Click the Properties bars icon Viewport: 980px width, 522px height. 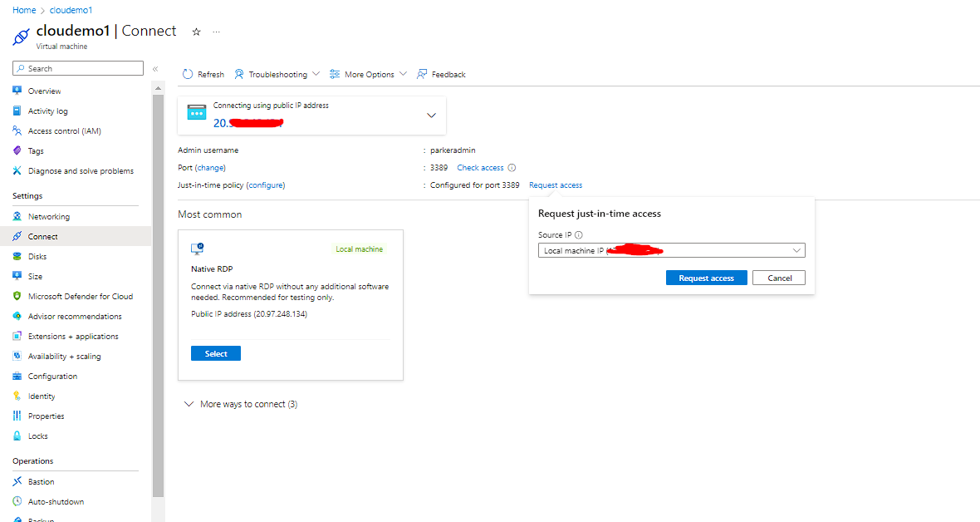[17, 416]
